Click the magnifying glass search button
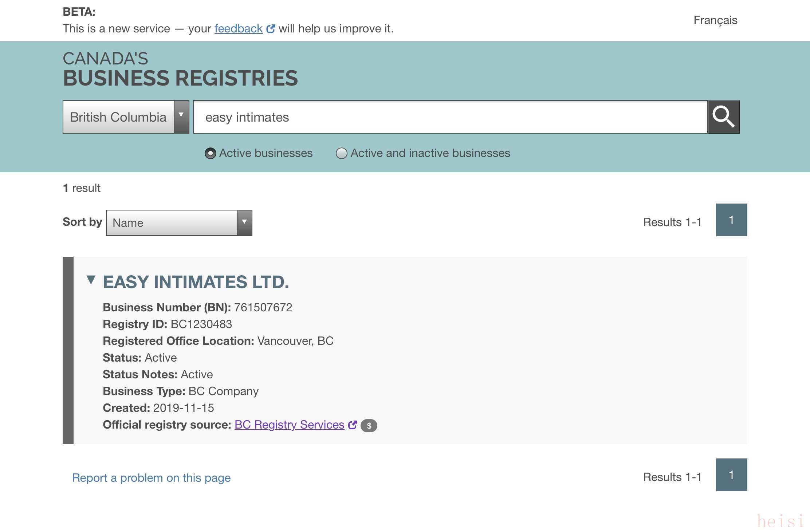 (723, 117)
